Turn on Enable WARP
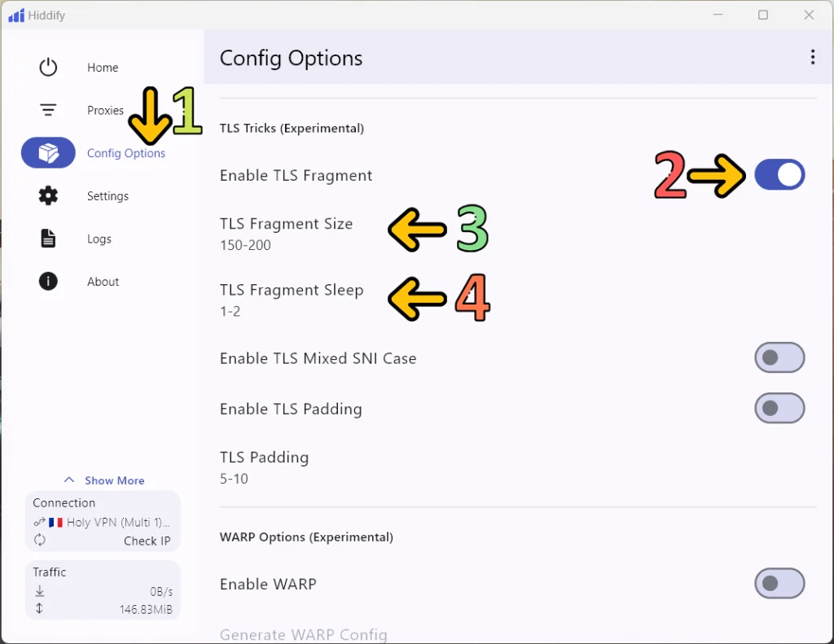The image size is (834, 644). coord(779,584)
